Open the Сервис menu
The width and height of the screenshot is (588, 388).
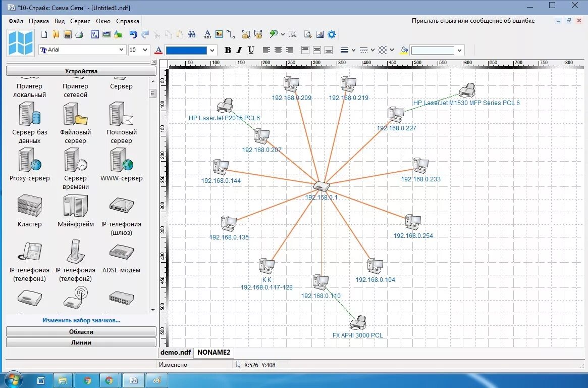[80, 21]
